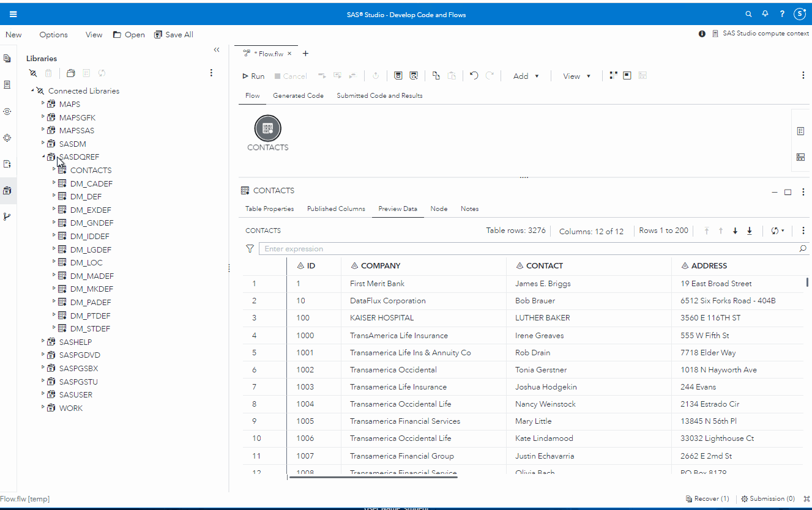812x510 pixels.
Task: Open the Git sidebar pane icon
Action: 7,216
